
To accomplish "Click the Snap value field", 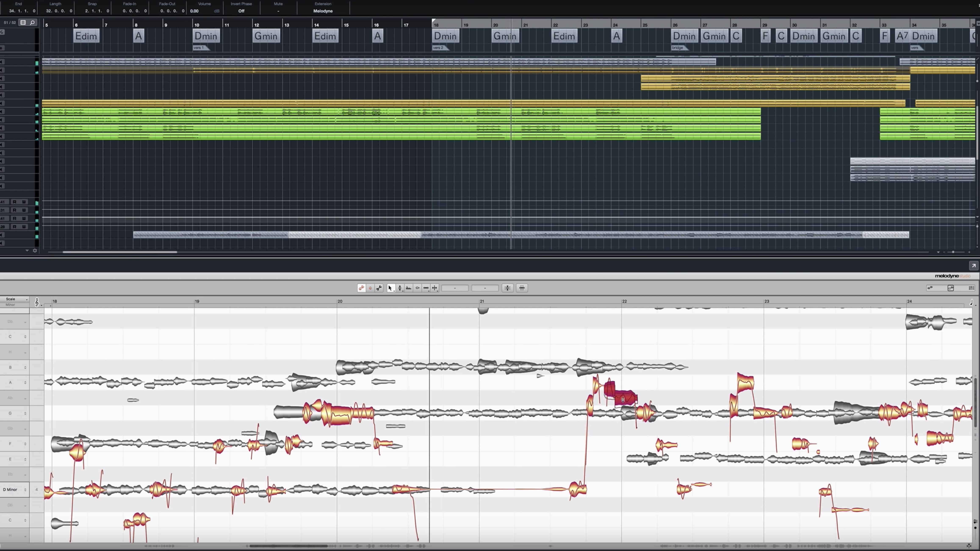I will pyautogui.click(x=97, y=11).
